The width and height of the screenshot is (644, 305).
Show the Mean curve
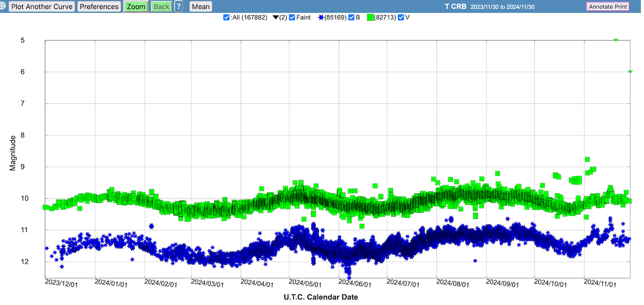tap(201, 7)
